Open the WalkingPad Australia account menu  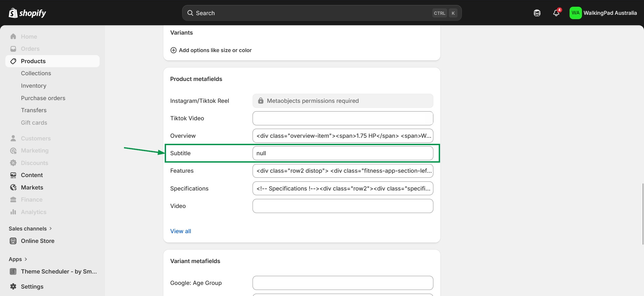click(610, 13)
